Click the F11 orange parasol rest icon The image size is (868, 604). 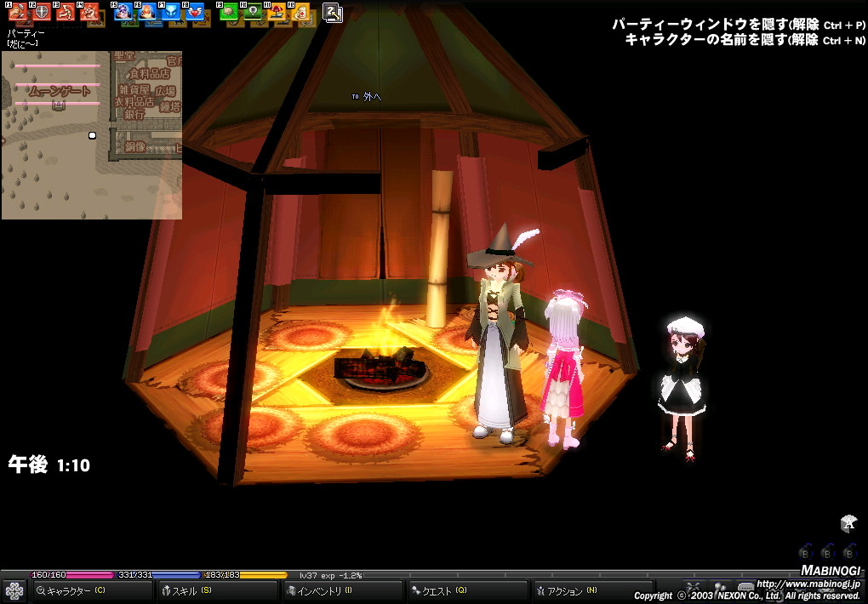(x=277, y=12)
